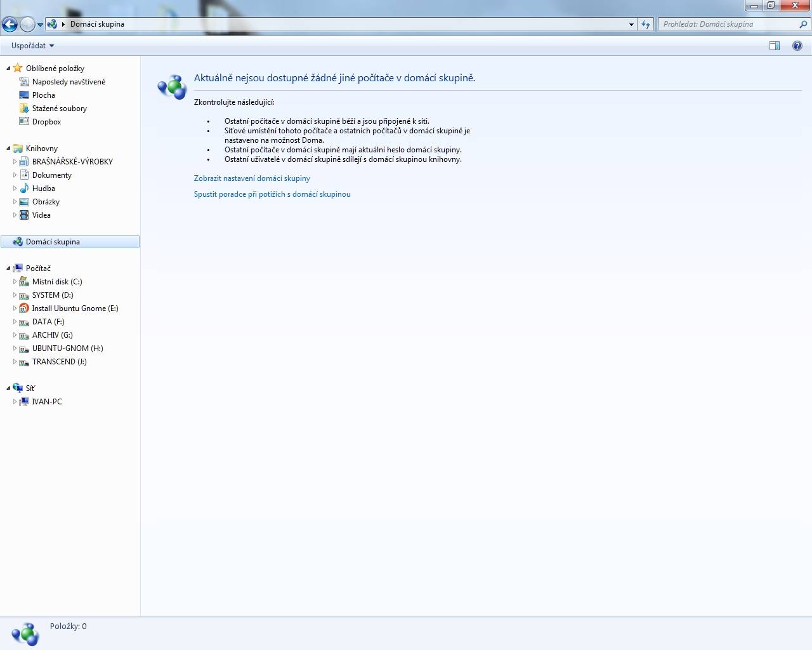Image resolution: width=812 pixels, height=650 pixels.
Task: Click the search magnifier icon
Action: point(804,24)
